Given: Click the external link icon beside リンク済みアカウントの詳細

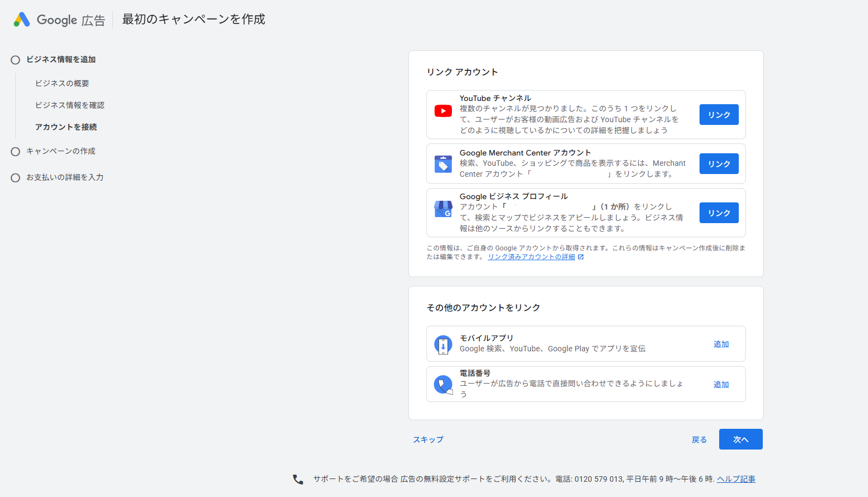Looking at the screenshot, I should (x=581, y=257).
